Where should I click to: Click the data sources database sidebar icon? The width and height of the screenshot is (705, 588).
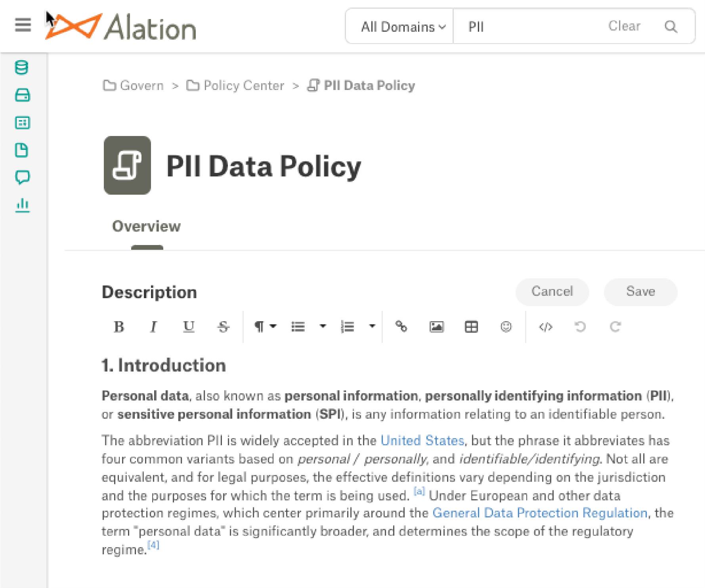pyautogui.click(x=22, y=68)
